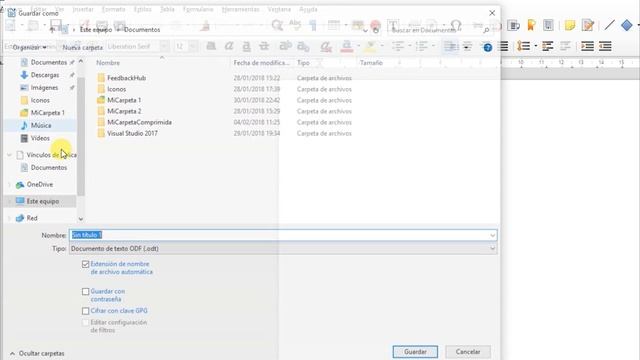Click Nueva carpeta button
The image size is (640, 360).
tap(82, 47)
